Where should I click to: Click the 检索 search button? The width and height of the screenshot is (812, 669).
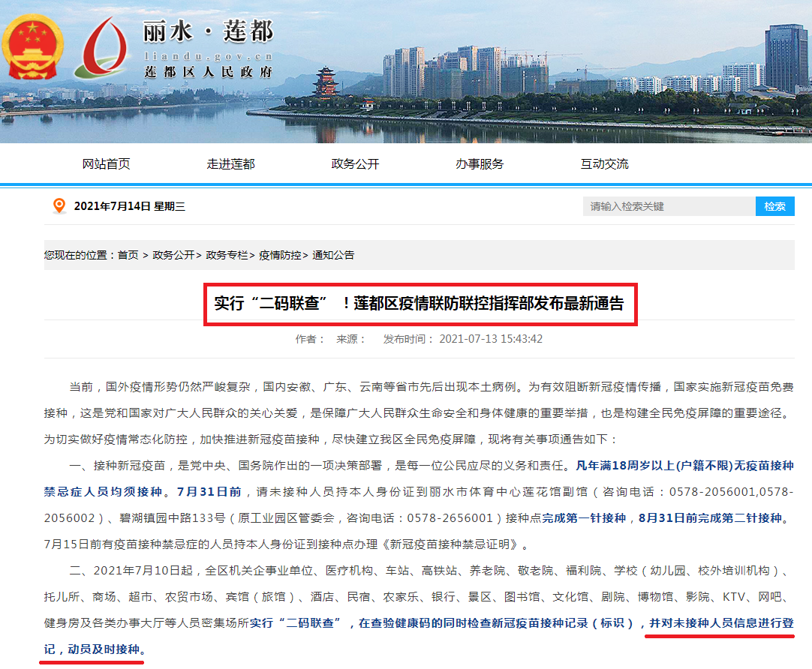775,205
